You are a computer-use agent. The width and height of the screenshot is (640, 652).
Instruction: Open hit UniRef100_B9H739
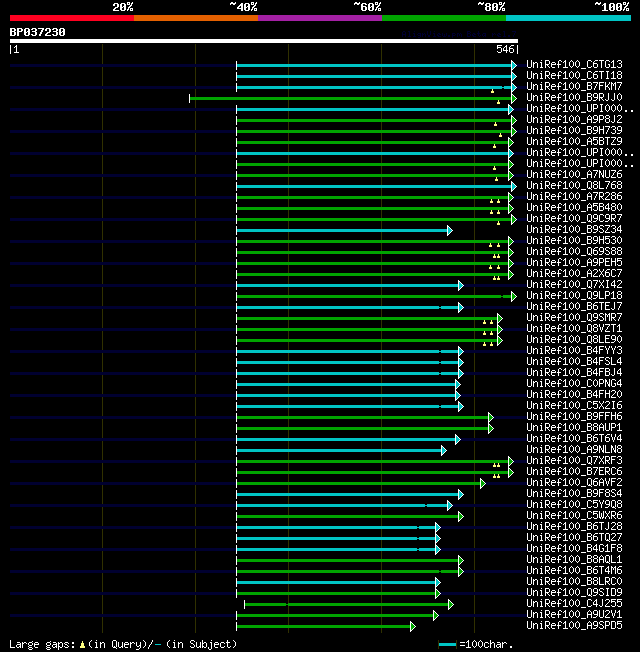[574, 130]
